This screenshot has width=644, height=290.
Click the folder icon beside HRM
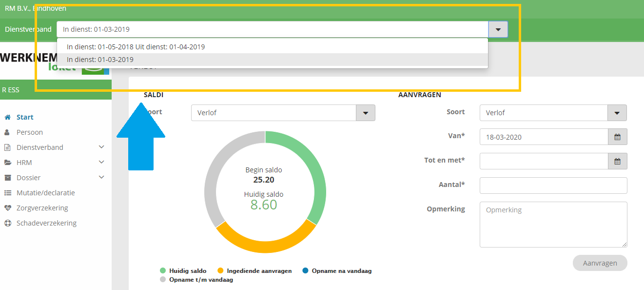[7, 163]
